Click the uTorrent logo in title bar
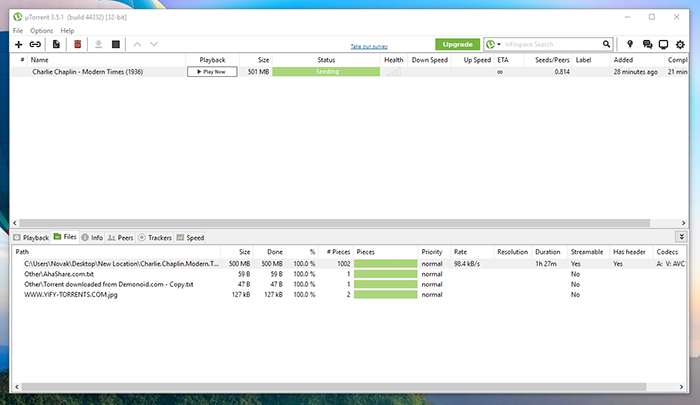700x405 pixels. coord(18,17)
